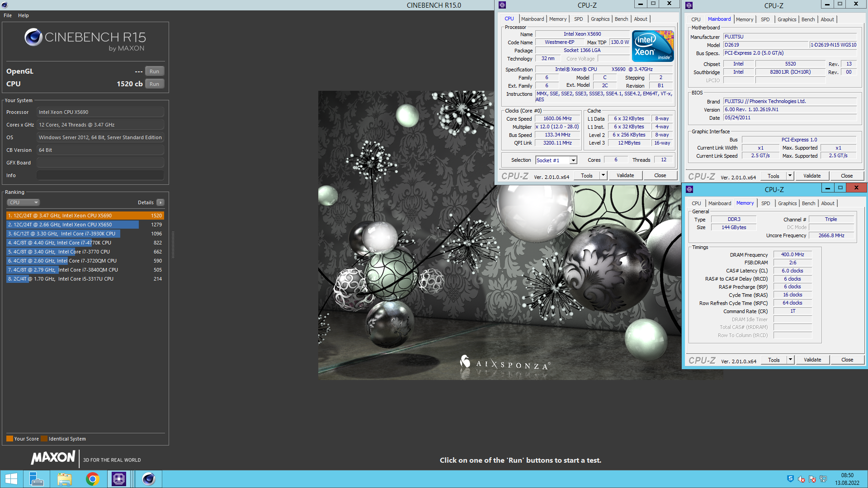Select ranking row Intel Xeon CPU X5650
868x488 pixels.
pyautogui.click(x=85, y=225)
